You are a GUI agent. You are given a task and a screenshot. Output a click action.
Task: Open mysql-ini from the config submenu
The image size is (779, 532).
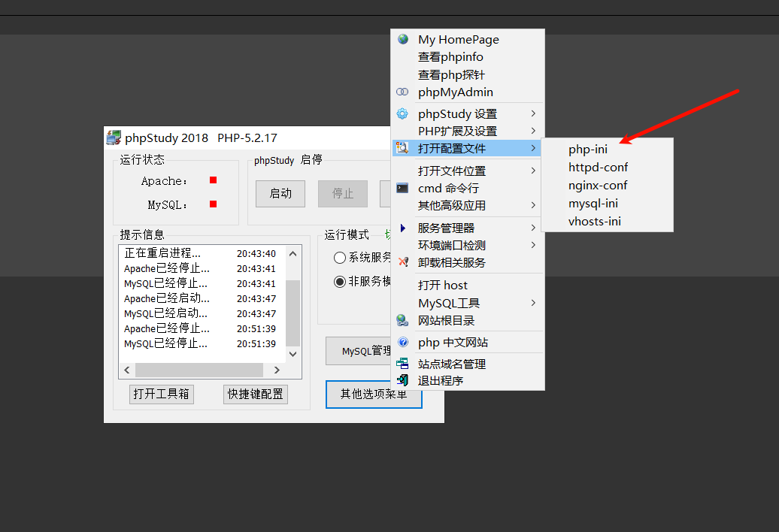tap(607, 204)
